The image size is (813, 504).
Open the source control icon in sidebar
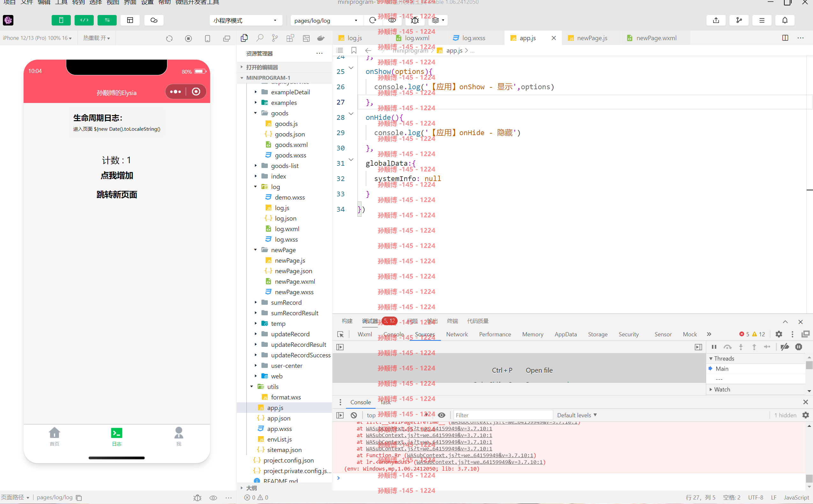pyautogui.click(x=275, y=38)
